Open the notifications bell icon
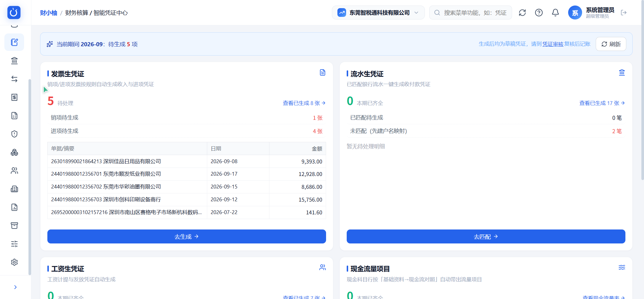644x299 pixels. [555, 13]
